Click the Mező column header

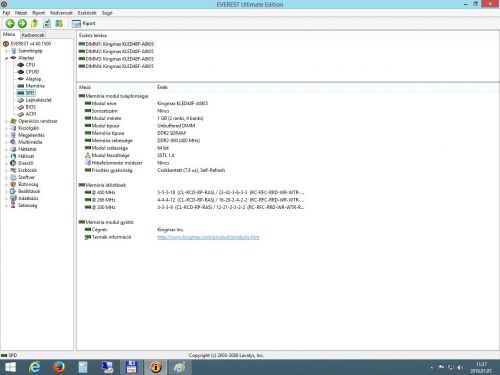point(85,87)
